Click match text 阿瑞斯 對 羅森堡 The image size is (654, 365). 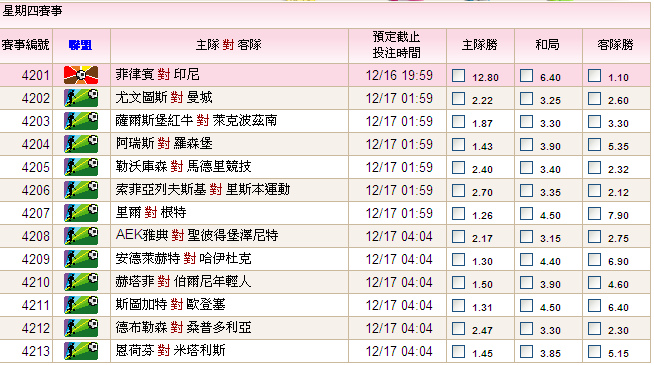[x=164, y=143]
